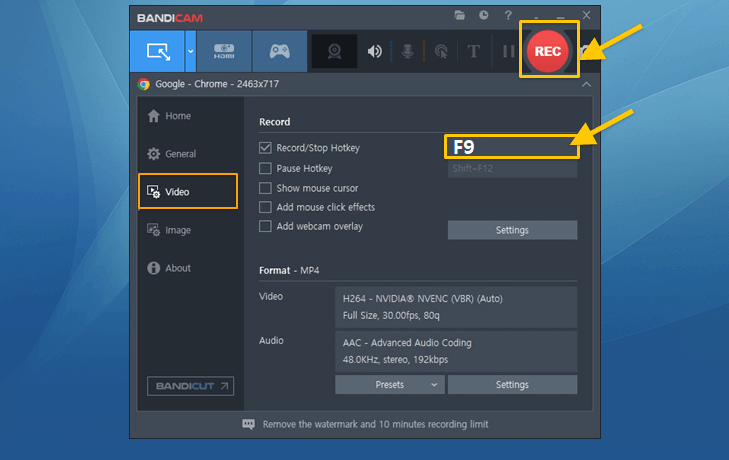Viewport: 729px width, 460px height.
Task: Open the help question mark icon
Action: coord(508,15)
